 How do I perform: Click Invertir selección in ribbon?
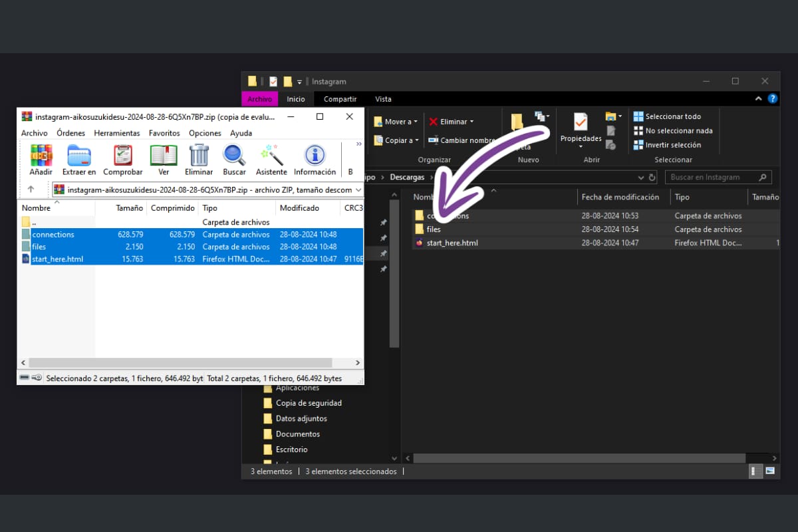pos(667,145)
